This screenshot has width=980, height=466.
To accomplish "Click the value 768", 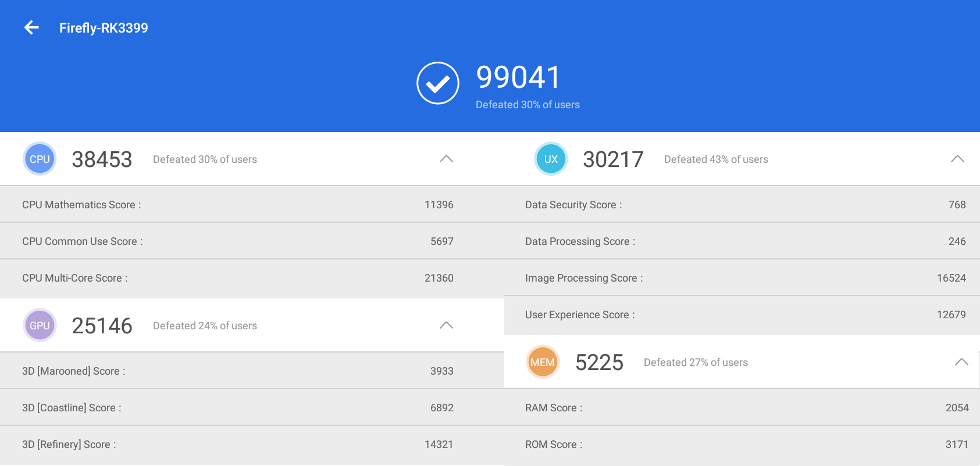I will pos(957,205).
